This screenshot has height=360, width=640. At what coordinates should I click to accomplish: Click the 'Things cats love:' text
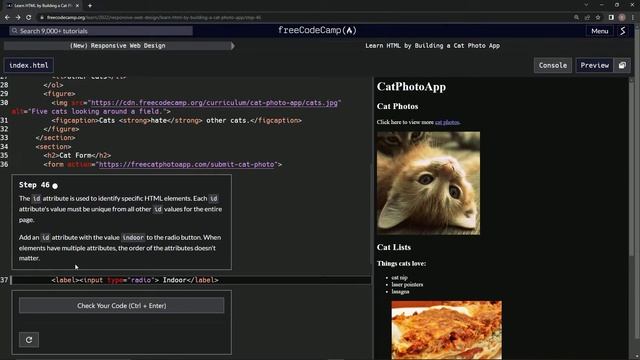pos(401,264)
